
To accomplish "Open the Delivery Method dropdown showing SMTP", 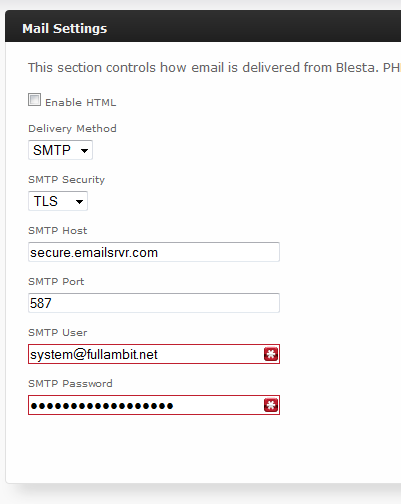I will (x=60, y=150).
